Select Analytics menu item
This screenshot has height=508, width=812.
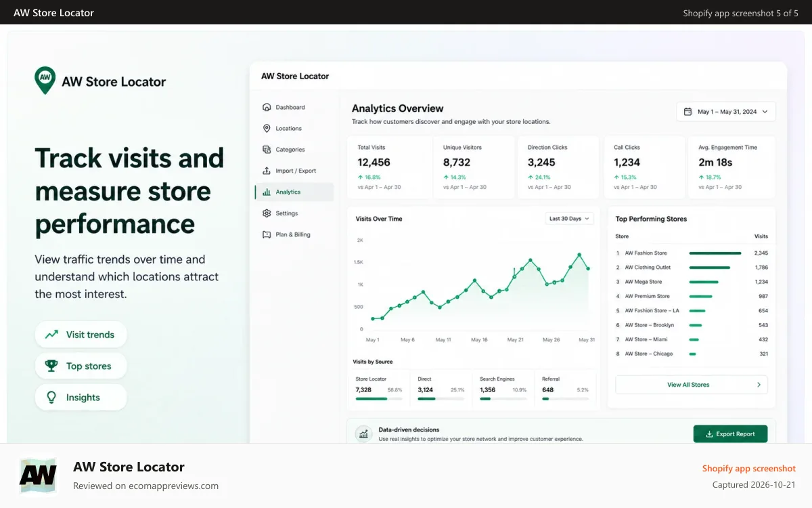(294, 192)
